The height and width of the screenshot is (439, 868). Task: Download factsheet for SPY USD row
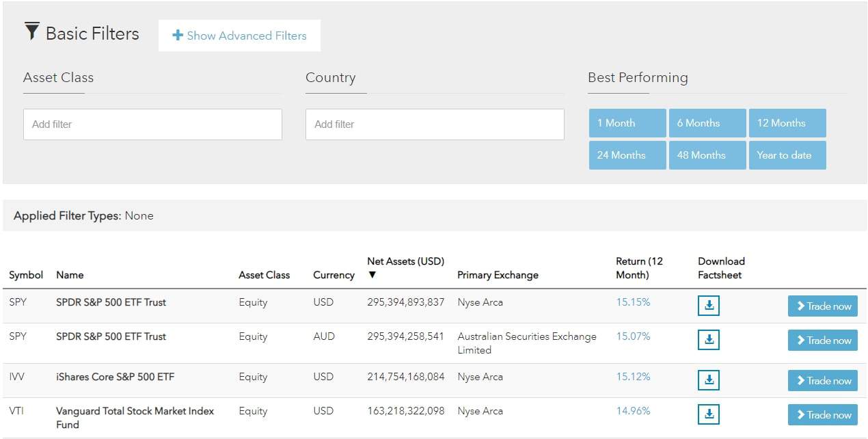pos(709,306)
